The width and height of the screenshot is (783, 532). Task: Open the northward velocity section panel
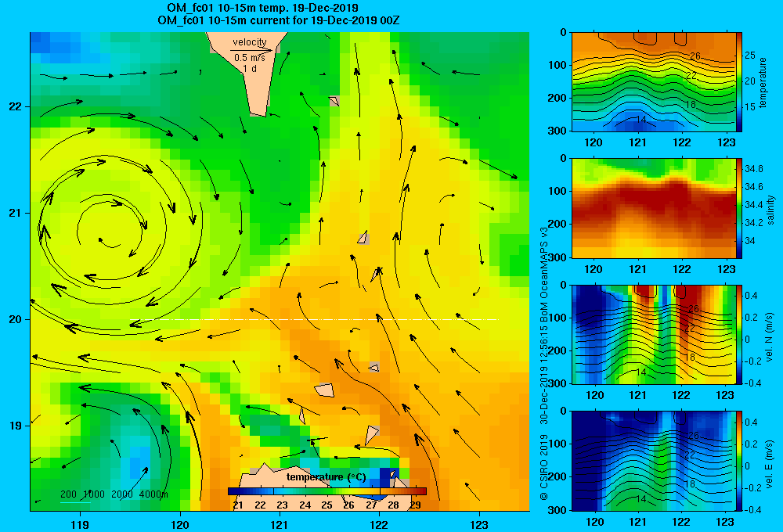click(x=653, y=334)
